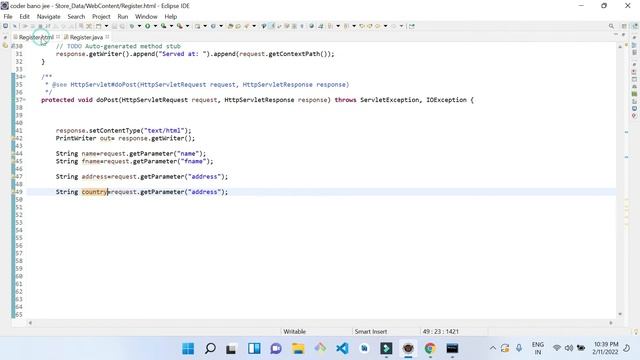Viewport: 640px width, 360px height.
Task: Click the Pin Editor icon in toolbar
Action: [412, 26]
